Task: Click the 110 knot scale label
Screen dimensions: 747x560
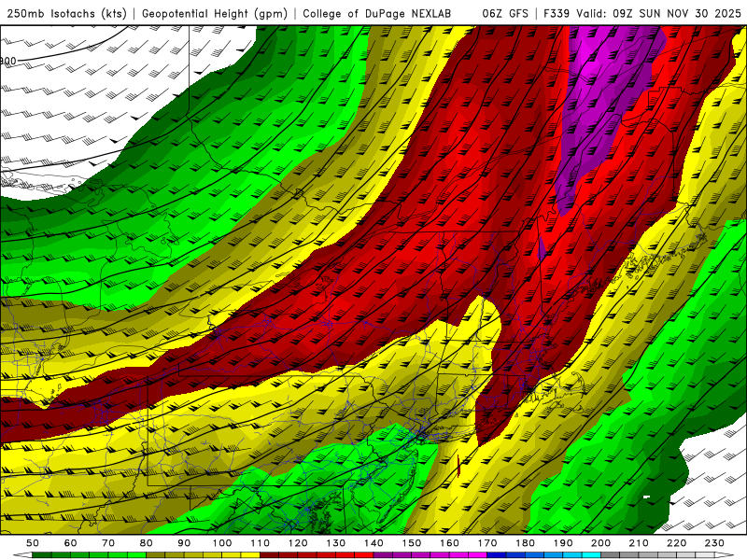Action: tap(261, 543)
